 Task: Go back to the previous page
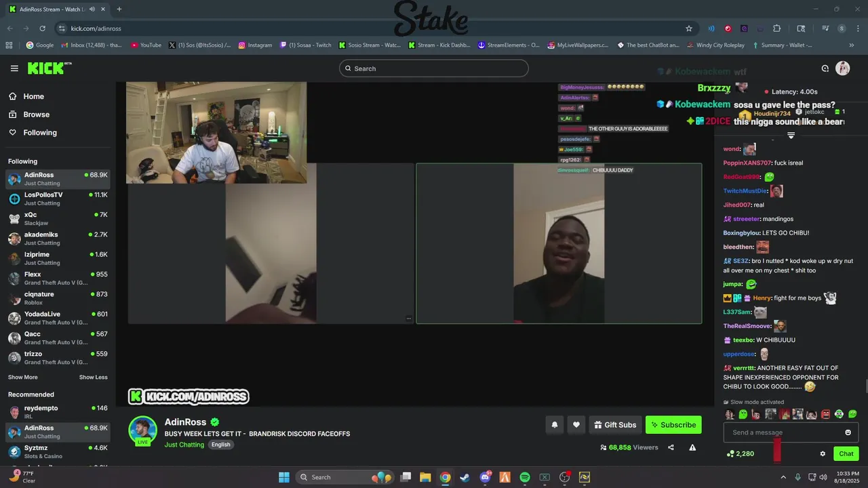(x=9, y=28)
